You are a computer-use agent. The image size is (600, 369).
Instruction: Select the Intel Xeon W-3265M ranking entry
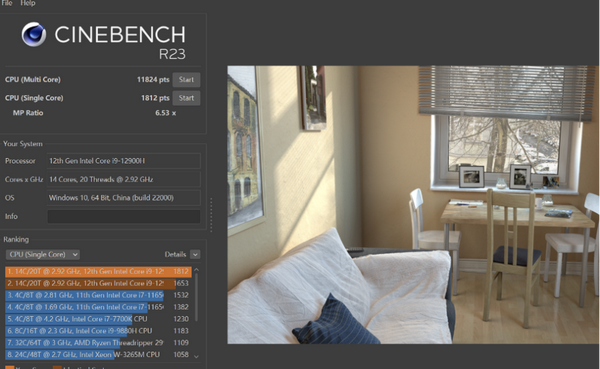pyautogui.click(x=98, y=354)
